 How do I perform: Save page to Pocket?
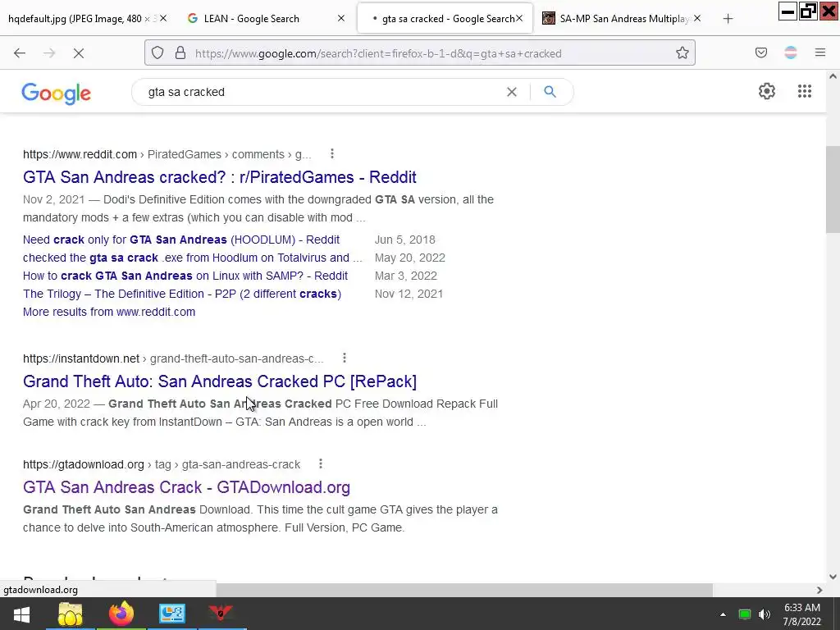[x=760, y=53]
